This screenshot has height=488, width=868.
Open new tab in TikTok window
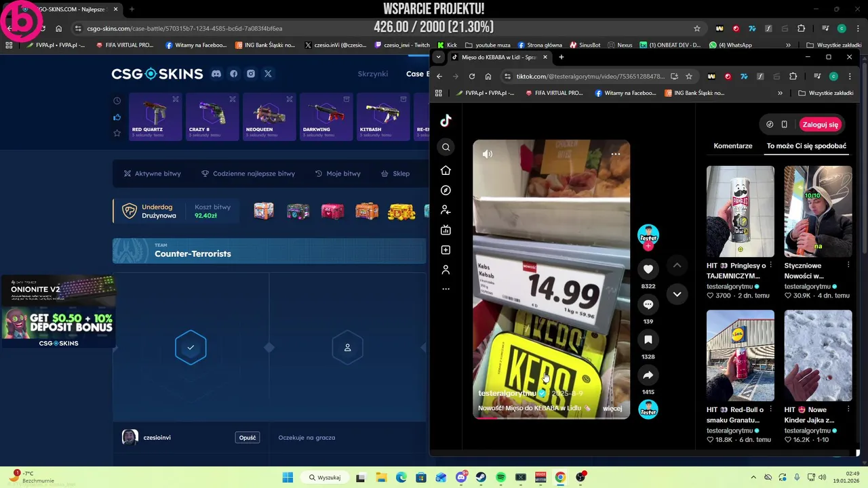561,57
